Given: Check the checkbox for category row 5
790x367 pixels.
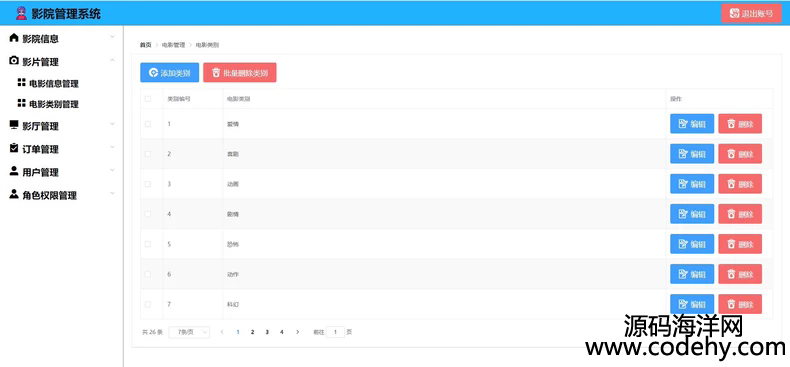Looking at the screenshot, I should 148,244.
